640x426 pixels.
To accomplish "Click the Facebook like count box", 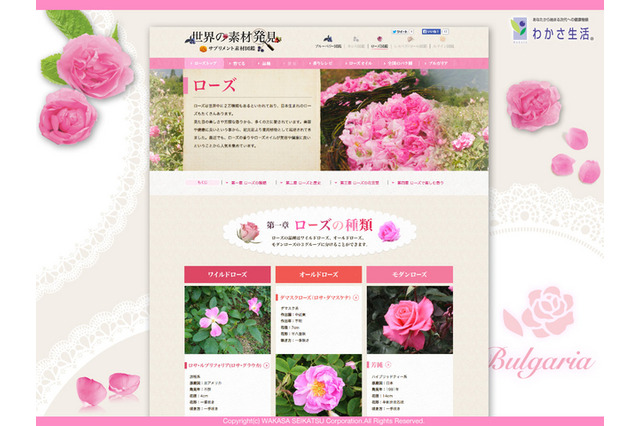I will 445,31.
